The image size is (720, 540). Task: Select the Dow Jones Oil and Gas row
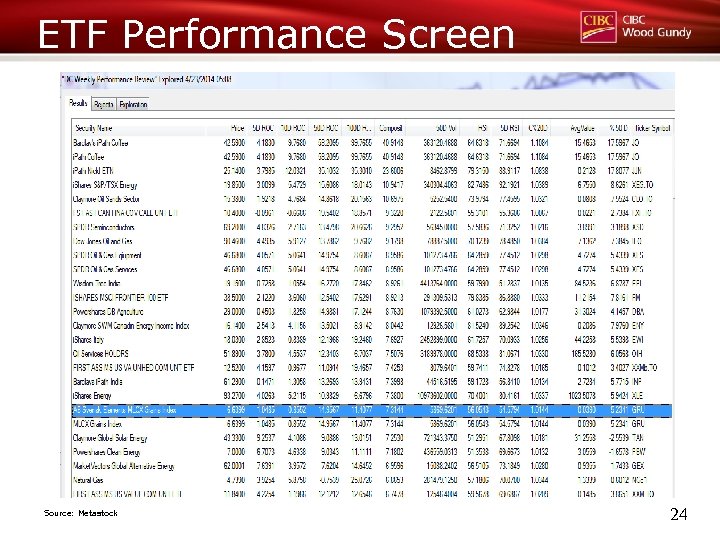(x=372, y=241)
